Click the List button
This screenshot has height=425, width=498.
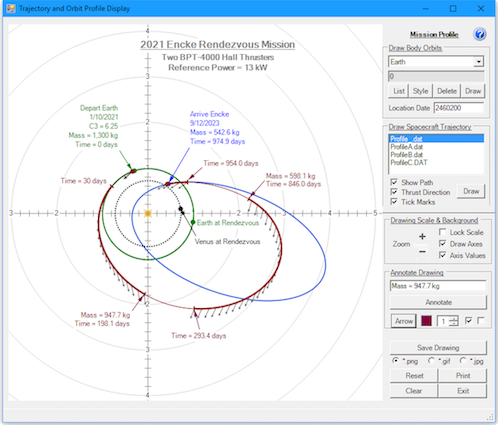coord(399,91)
